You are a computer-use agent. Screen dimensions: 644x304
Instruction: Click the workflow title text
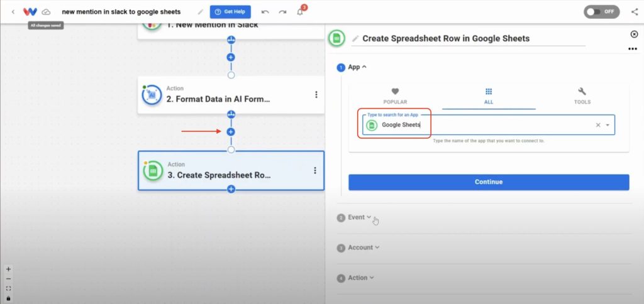[121, 12]
